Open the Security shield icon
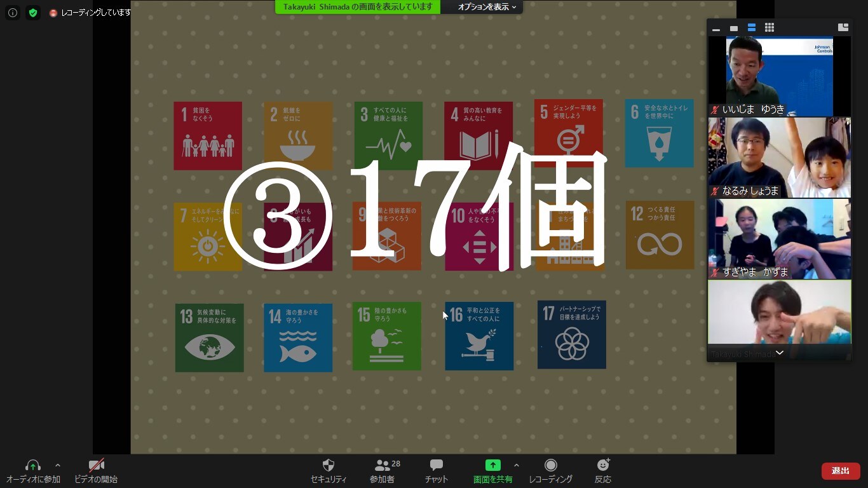868x488 pixels. 329,466
